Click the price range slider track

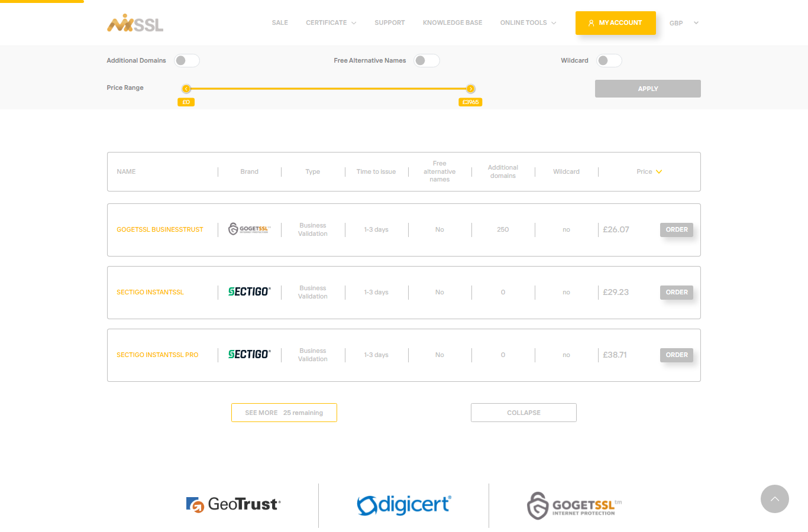(x=328, y=89)
